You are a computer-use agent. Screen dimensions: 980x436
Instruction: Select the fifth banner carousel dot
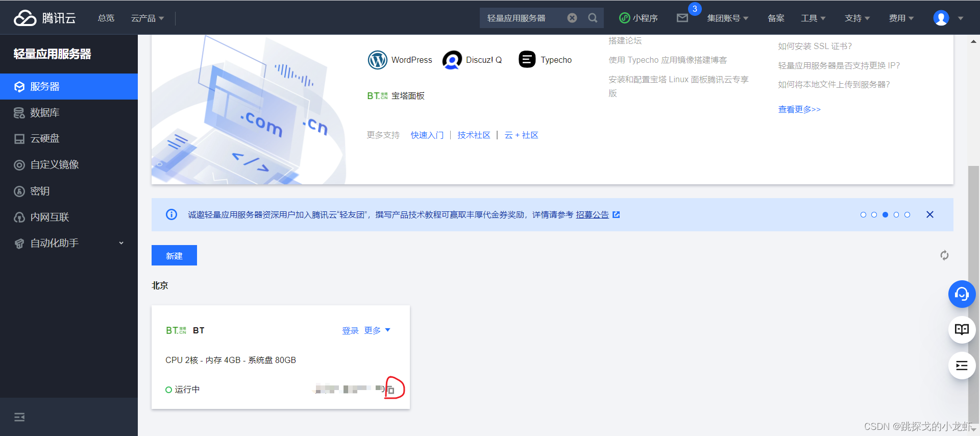(907, 214)
